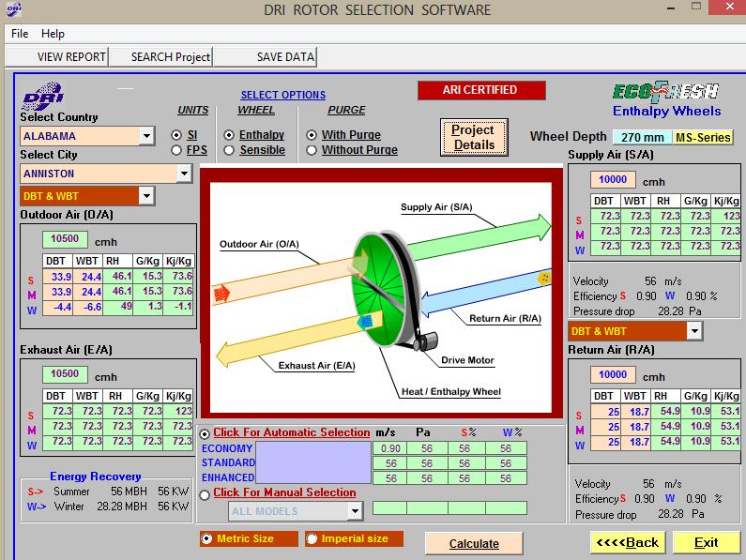
Task: Enable Click For Manual Selection radio
Action: point(205,495)
